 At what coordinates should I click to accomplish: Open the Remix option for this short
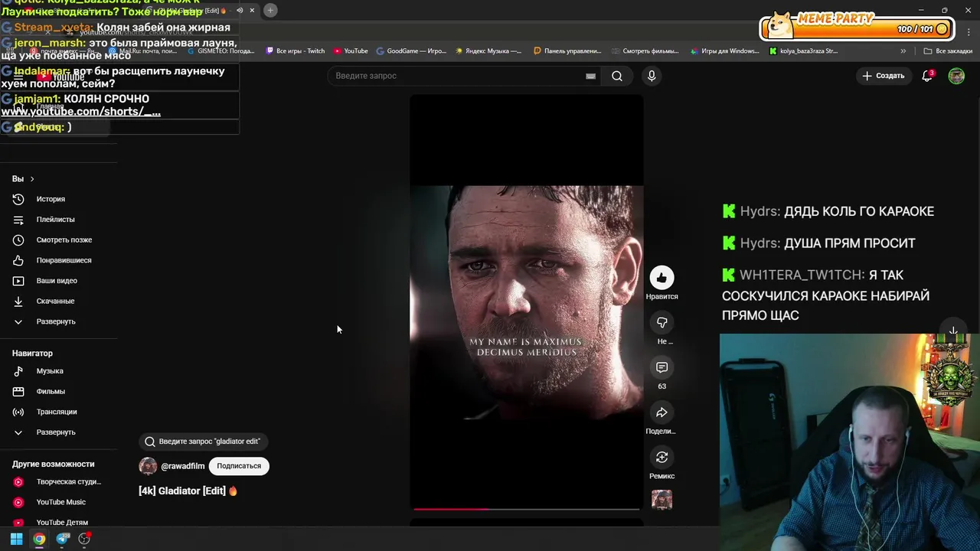661,457
